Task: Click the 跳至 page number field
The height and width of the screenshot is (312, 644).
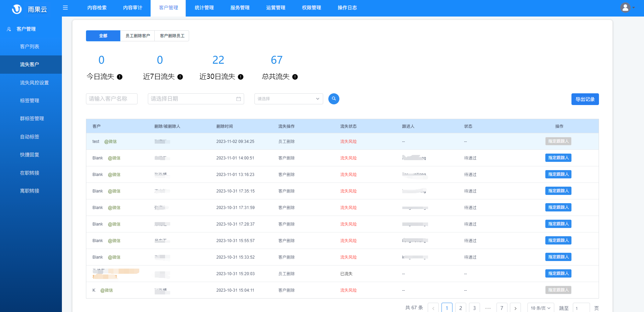Action: tap(581, 308)
